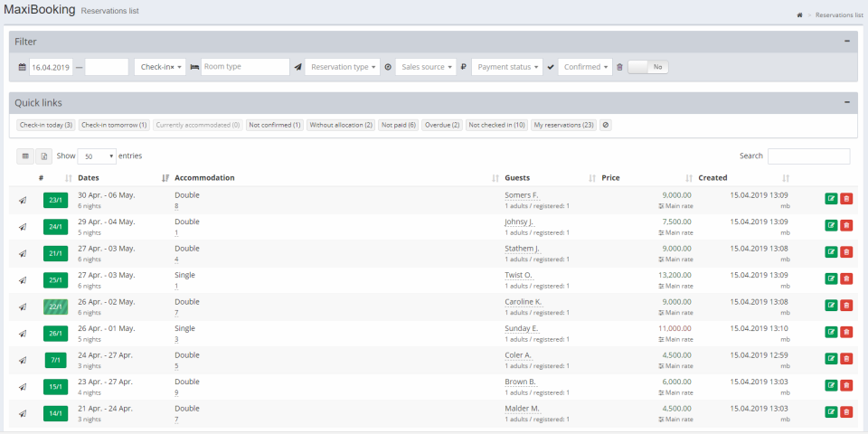Collapse the Filter panel using its minus button
The height and width of the screenshot is (434, 868).
(x=847, y=42)
